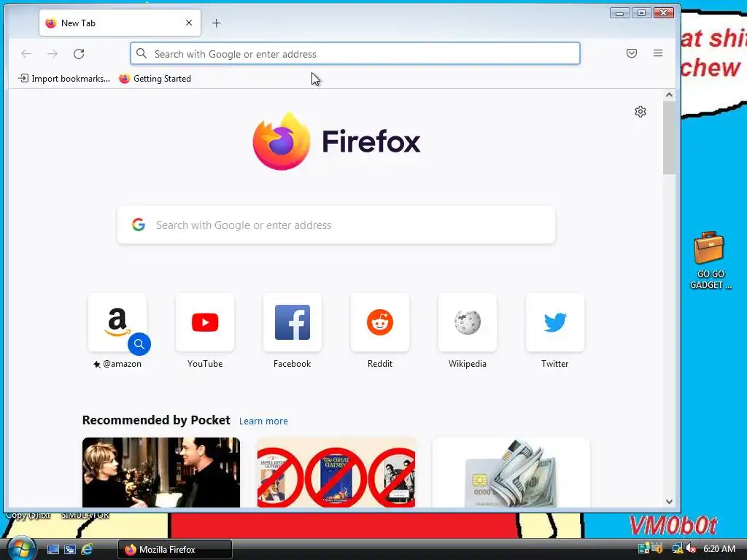Click the Firefox logo on page
This screenshot has width=747, height=560.
(x=336, y=141)
